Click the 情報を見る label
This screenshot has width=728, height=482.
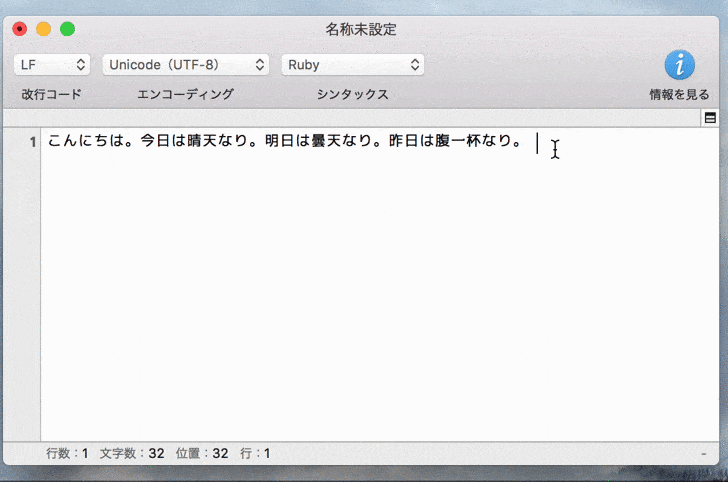pyautogui.click(x=679, y=94)
